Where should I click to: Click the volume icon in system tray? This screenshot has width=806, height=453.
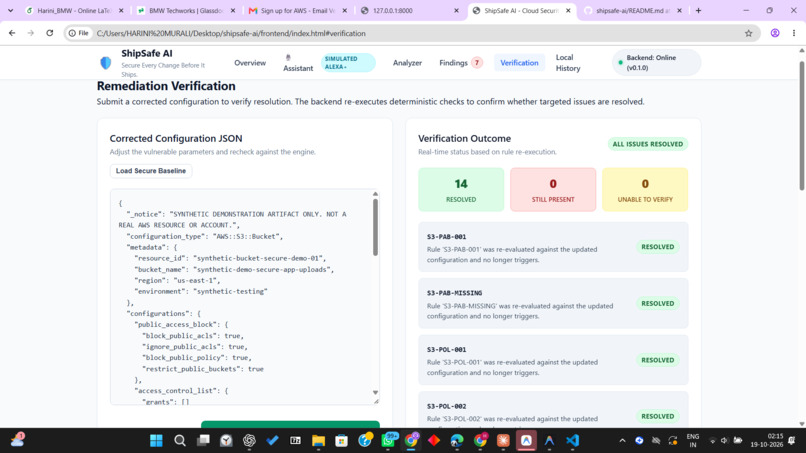tap(724, 441)
